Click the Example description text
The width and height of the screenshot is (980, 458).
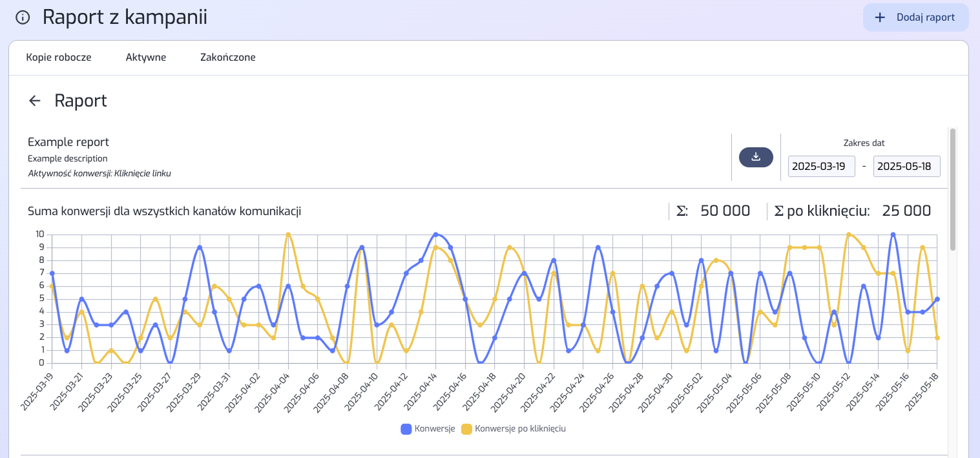(68, 158)
